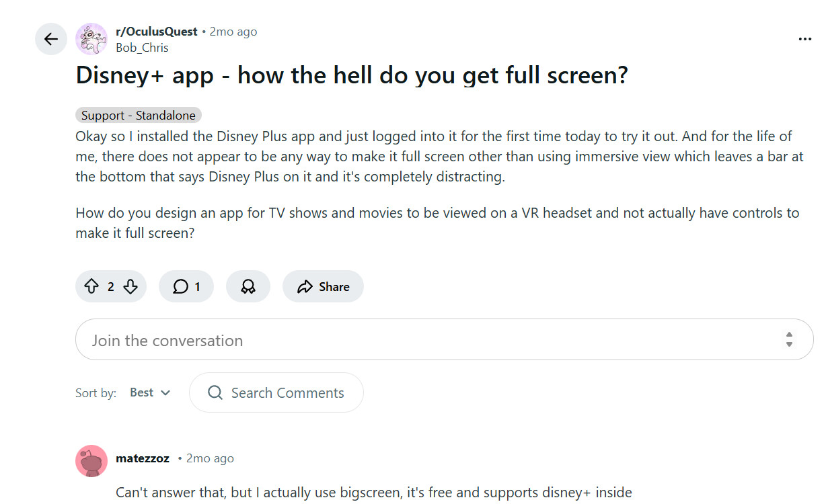Downvote the Disney+ app post

[x=130, y=287]
